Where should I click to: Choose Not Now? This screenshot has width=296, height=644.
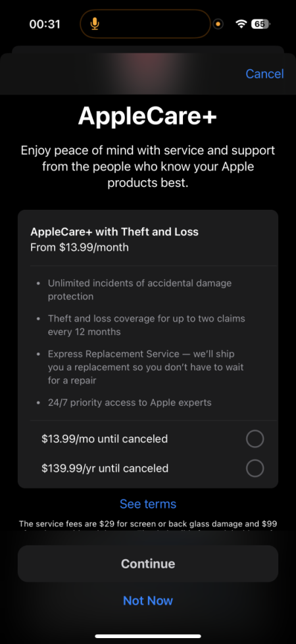(148, 601)
